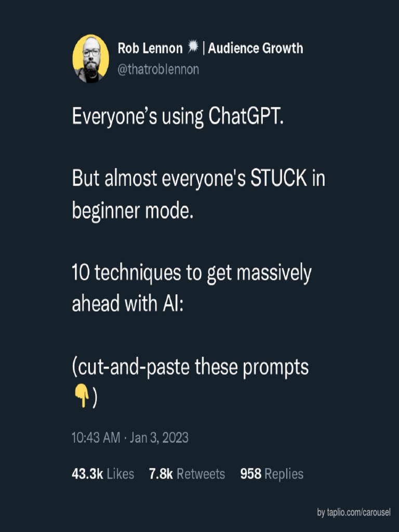Click the "Everyone's using ChatGPT." line

178,117
